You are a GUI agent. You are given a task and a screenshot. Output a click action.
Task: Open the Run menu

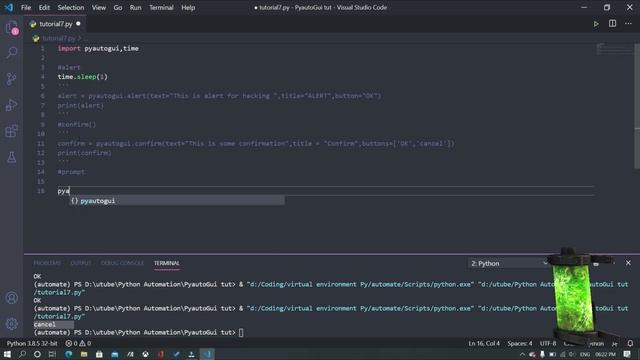click(135, 7)
